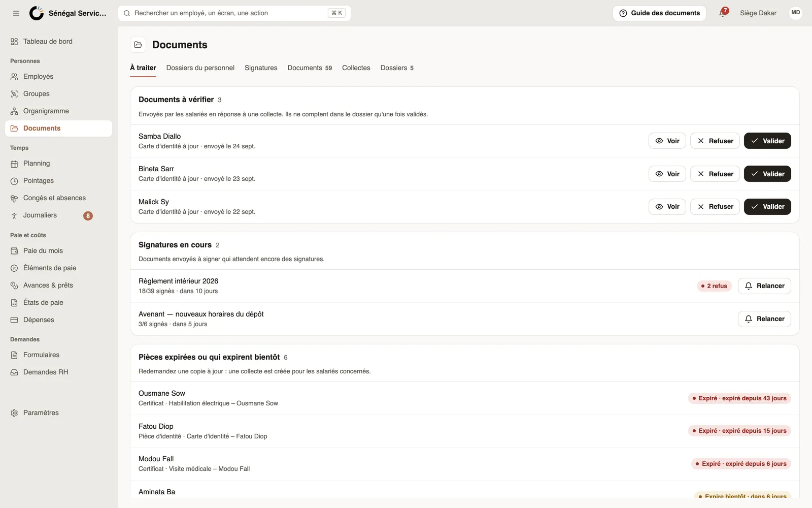
Task: Click the 2 refus badge
Action: pos(714,286)
